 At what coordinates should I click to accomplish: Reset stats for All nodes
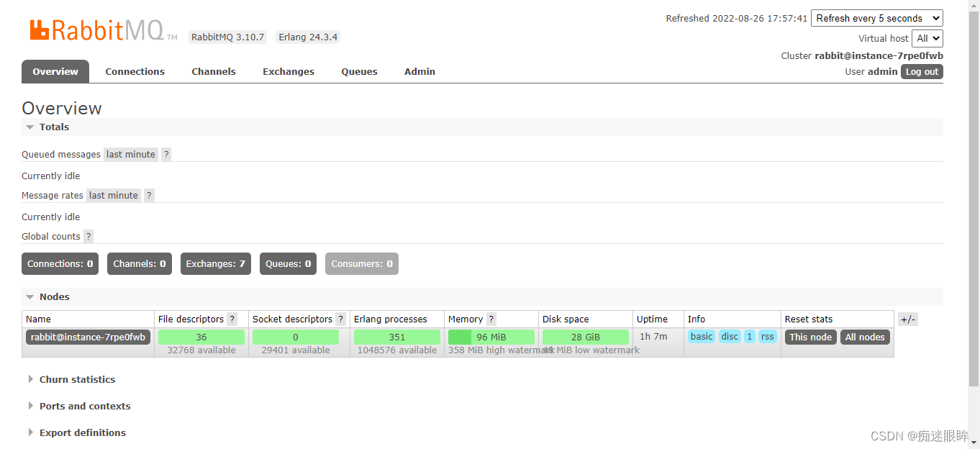(x=865, y=336)
